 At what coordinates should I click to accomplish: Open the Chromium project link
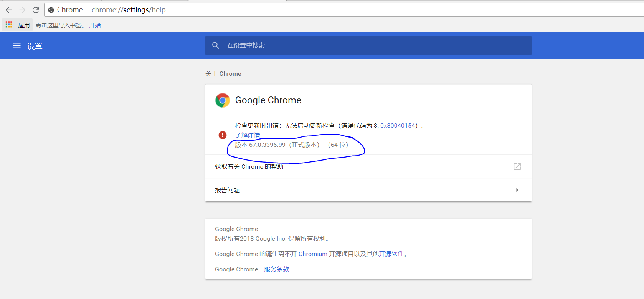click(313, 254)
